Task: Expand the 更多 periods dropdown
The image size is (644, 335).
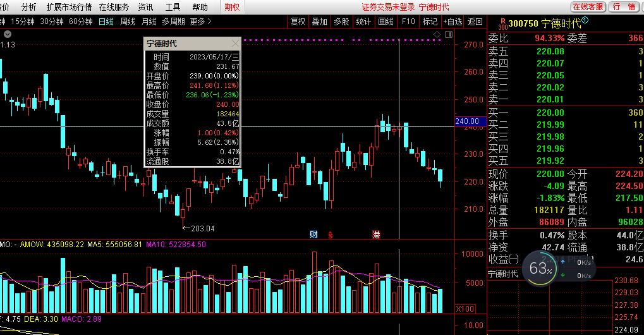Action: (200, 21)
